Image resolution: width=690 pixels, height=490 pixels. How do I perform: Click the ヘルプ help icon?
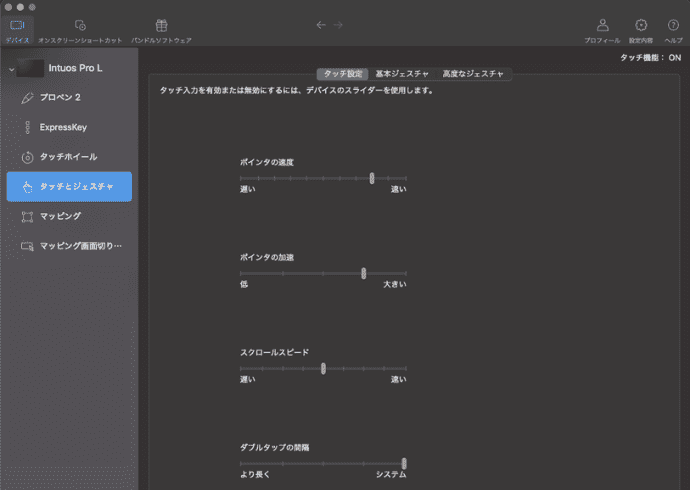[x=674, y=25]
